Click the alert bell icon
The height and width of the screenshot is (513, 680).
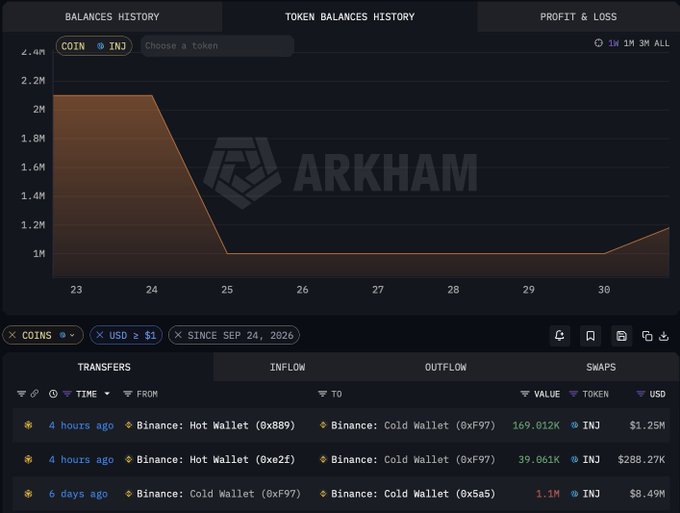pyautogui.click(x=559, y=336)
